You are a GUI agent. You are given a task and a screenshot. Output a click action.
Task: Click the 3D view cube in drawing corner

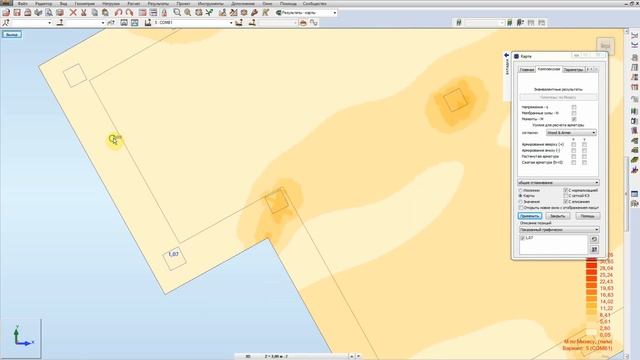(x=605, y=46)
